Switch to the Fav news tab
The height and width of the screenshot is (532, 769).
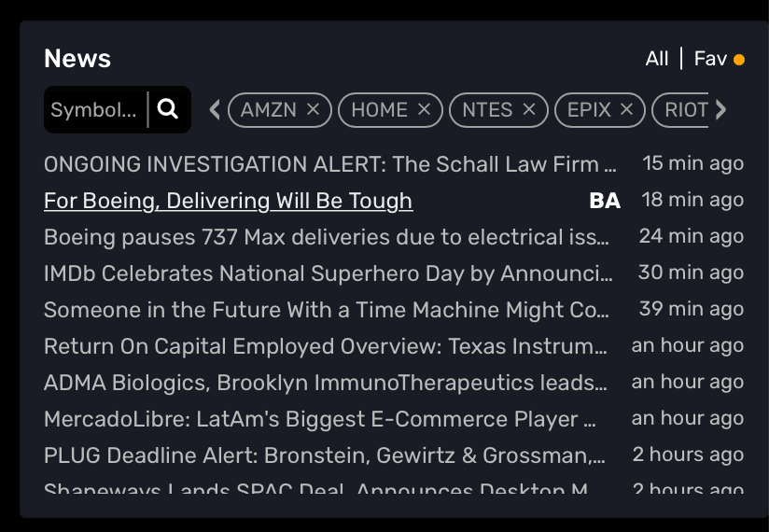click(x=710, y=59)
